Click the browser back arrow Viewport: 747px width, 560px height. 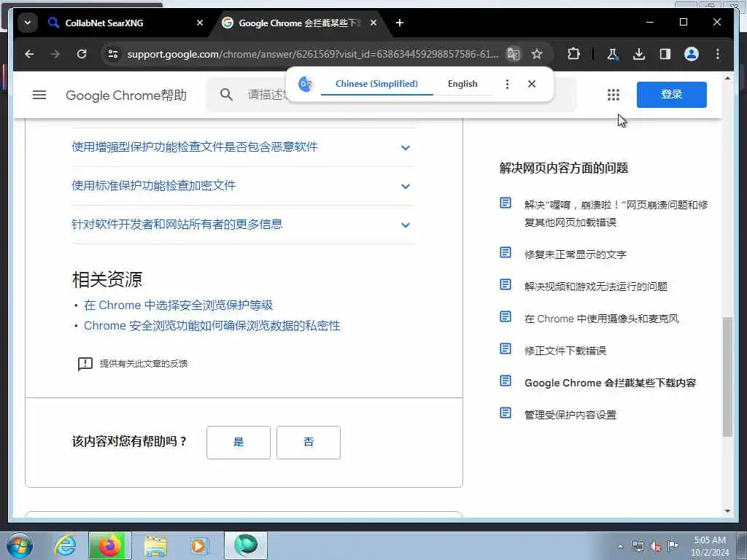pos(29,54)
